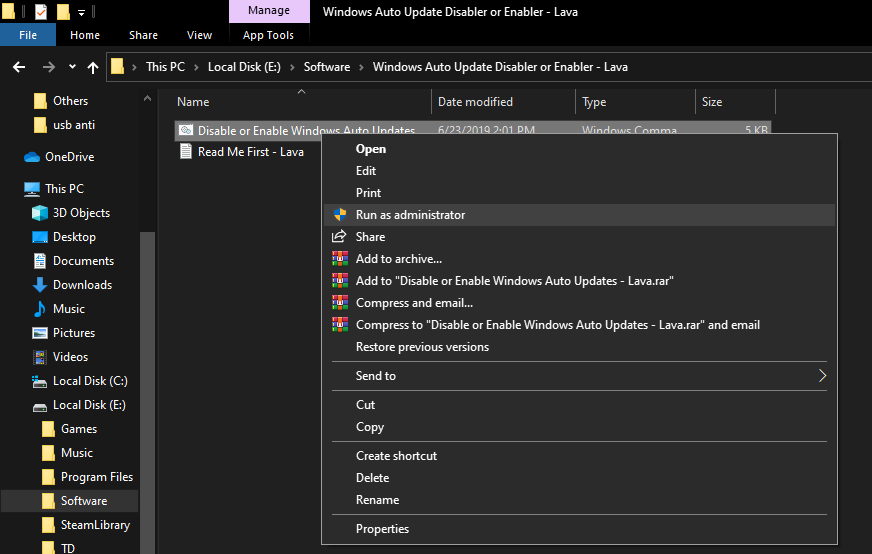Image resolution: width=872 pixels, height=554 pixels.
Task: Switch to the View ribbon tab
Action: tap(199, 35)
